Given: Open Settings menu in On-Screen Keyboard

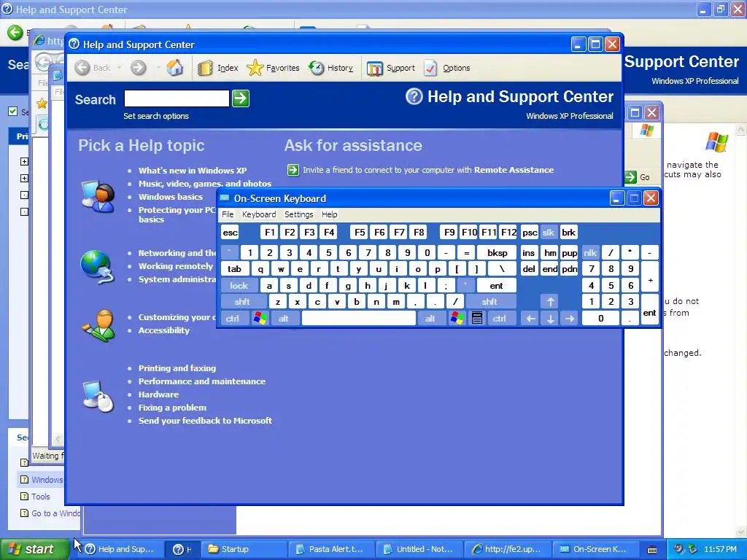Looking at the screenshot, I should pyautogui.click(x=298, y=215).
